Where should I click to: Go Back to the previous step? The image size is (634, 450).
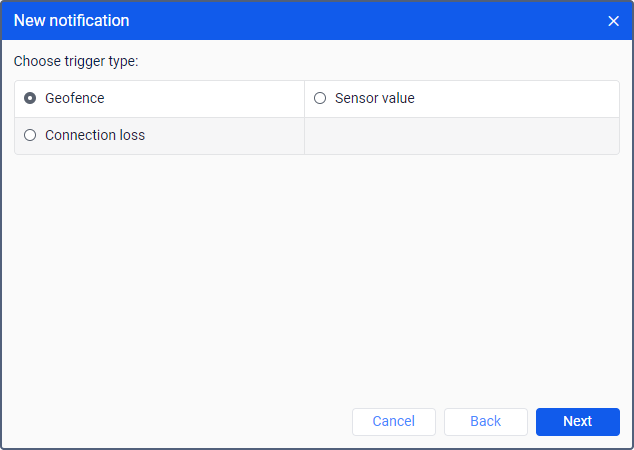coord(485,421)
